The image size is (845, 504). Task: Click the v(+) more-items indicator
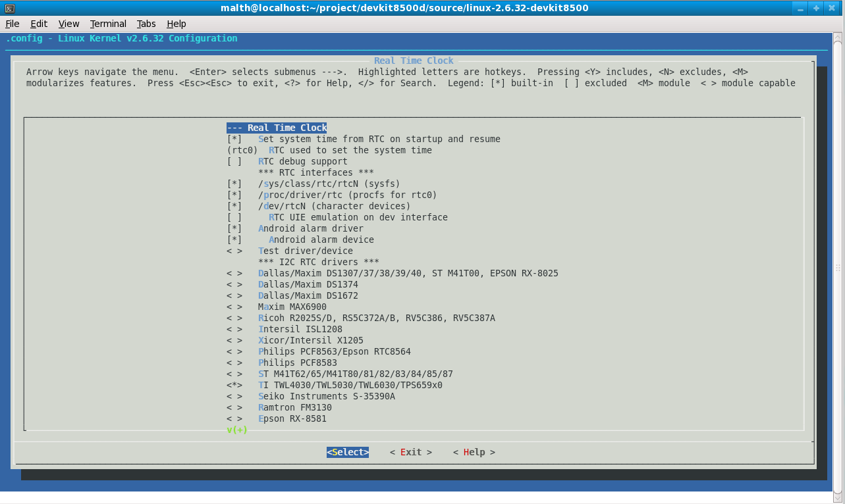click(237, 430)
